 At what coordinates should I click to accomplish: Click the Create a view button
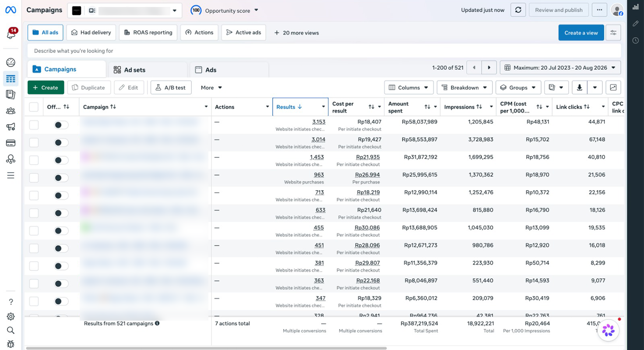[x=581, y=33]
